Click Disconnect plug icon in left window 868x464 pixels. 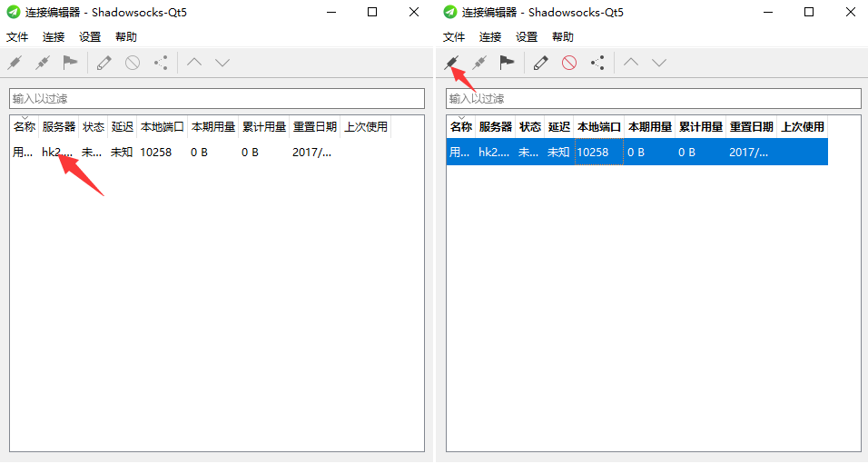pos(43,63)
